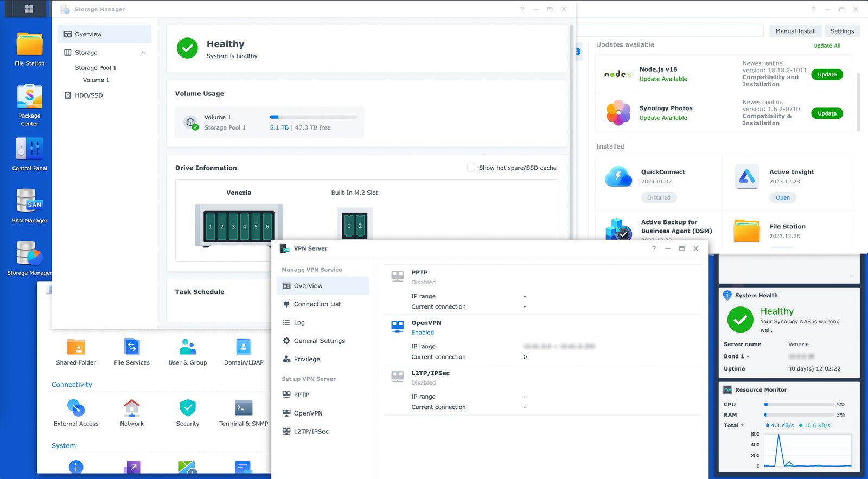This screenshot has width=868, height=479.
Task: Open Domain/LDAP settings
Action: click(244, 352)
